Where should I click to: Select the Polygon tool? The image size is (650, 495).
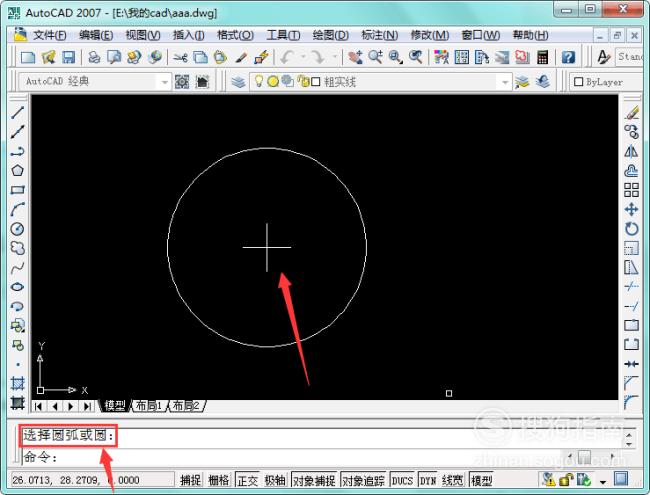[17, 170]
